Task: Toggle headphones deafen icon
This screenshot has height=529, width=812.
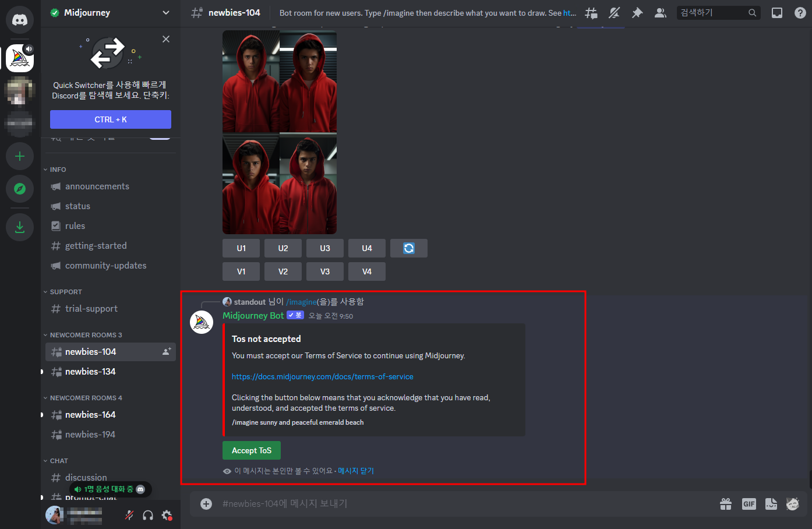Action: click(x=148, y=515)
